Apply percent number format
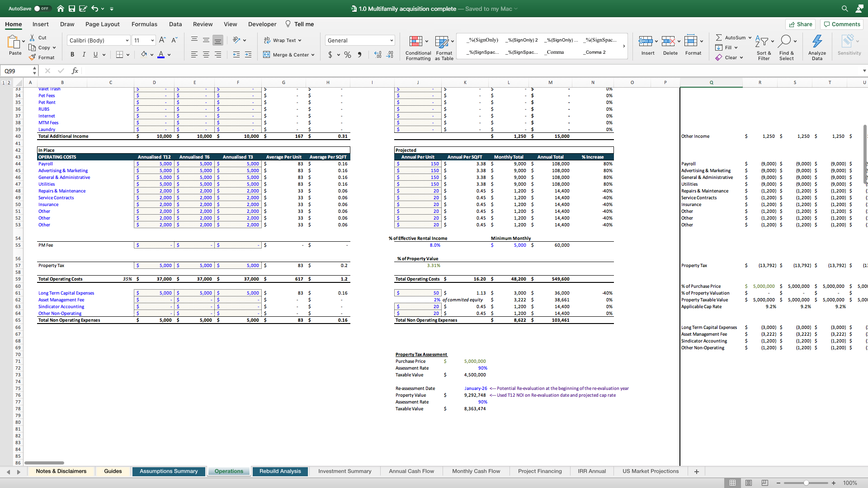Screen dimensions: 868x488 [348, 55]
